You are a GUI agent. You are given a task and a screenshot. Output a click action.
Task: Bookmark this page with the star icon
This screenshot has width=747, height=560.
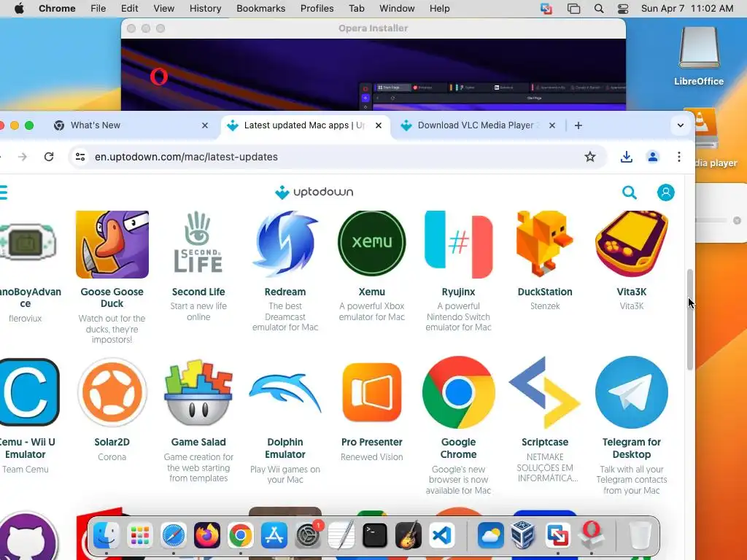[x=589, y=157]
